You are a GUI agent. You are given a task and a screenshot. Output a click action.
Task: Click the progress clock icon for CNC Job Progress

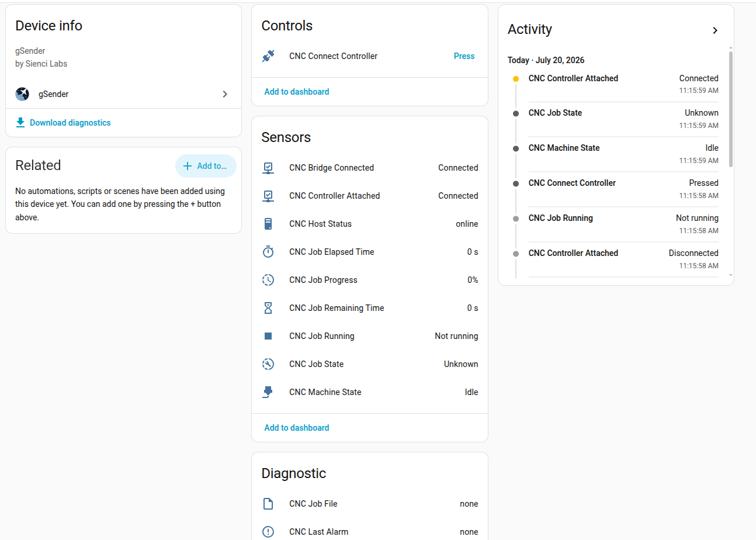pyautogui.click(x=268, y=280)
